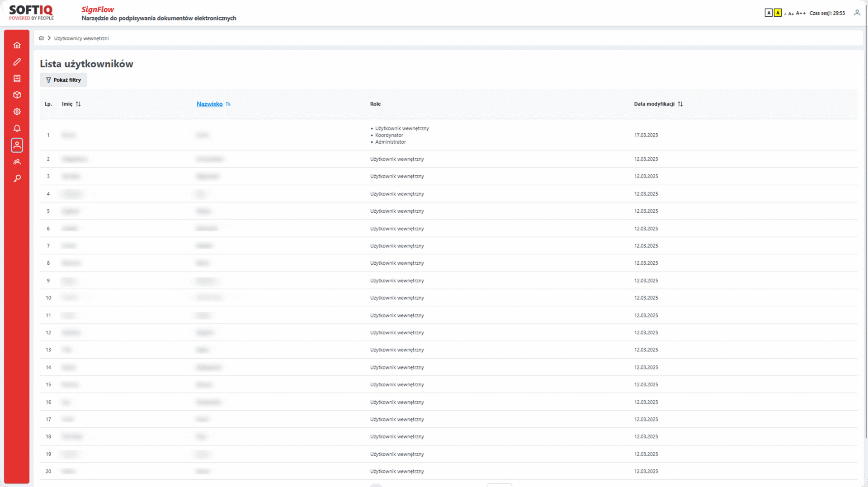Image resolution: width=868 pixels, height=487 pixels.
Task: Open notifications via the sidebar bell icon
Action: [17, 128]
